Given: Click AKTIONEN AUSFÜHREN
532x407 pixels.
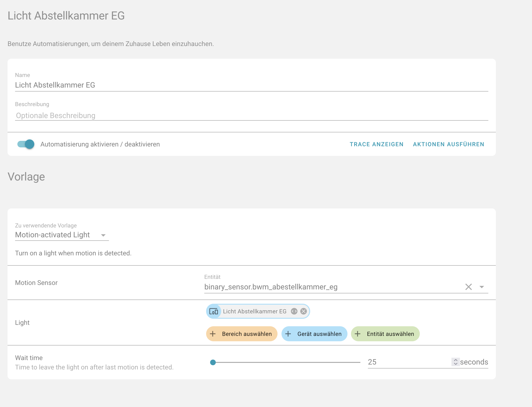Looking at the screenshot, I should click(448, 144).
